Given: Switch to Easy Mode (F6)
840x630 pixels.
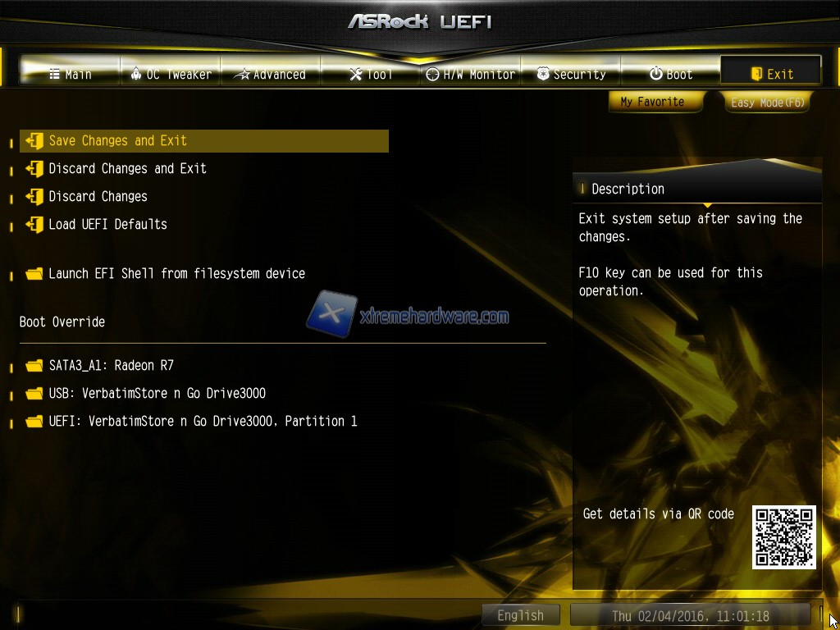Looking at the screenshot, I should [768, 103].
